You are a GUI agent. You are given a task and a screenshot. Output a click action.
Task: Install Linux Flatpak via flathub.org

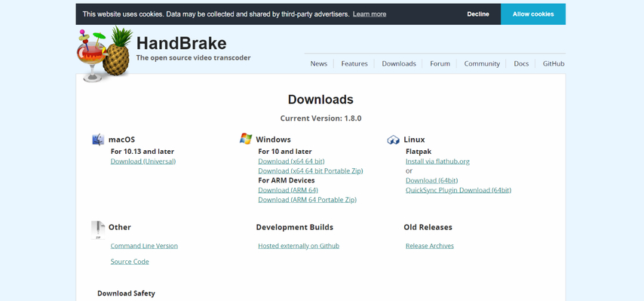click(437, 161)
